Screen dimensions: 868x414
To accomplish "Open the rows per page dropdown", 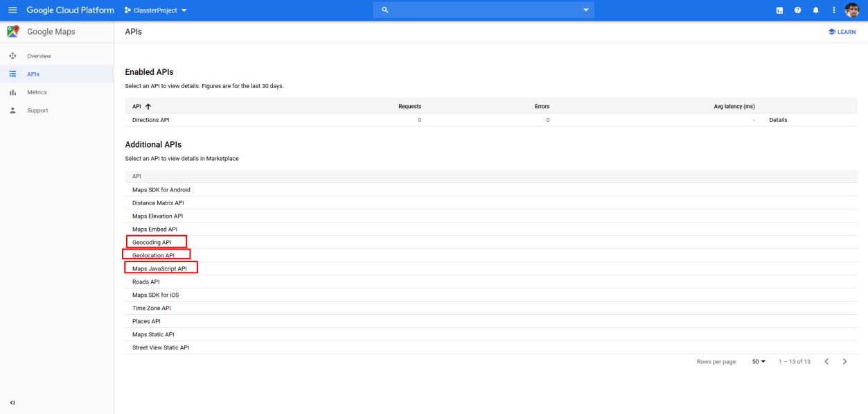I will point(759,362).
